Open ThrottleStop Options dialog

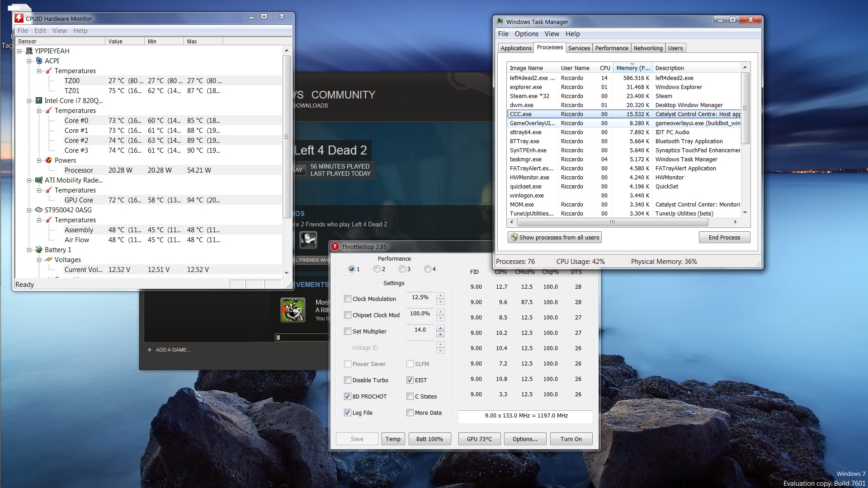pos(525,439)
